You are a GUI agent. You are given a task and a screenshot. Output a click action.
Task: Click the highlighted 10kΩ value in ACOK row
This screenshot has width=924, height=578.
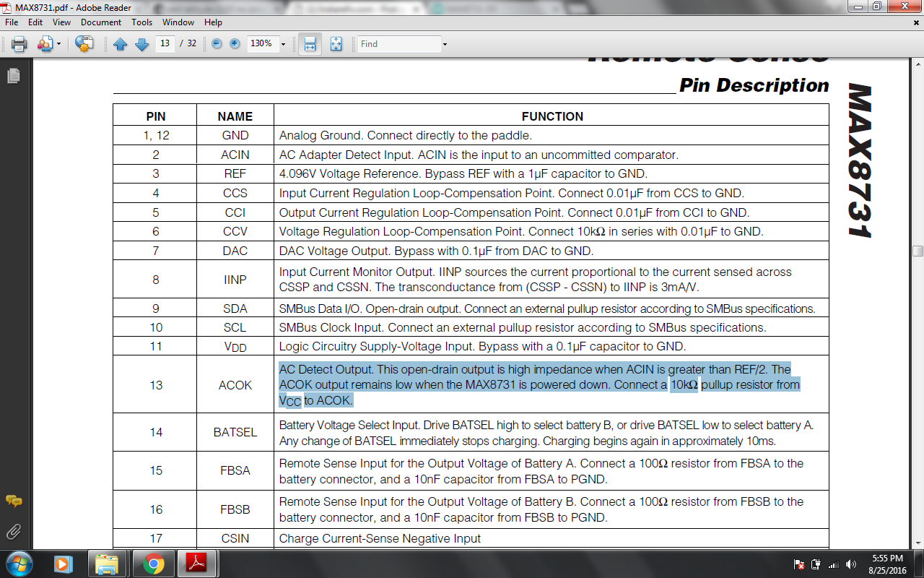[x=684, y=385]
